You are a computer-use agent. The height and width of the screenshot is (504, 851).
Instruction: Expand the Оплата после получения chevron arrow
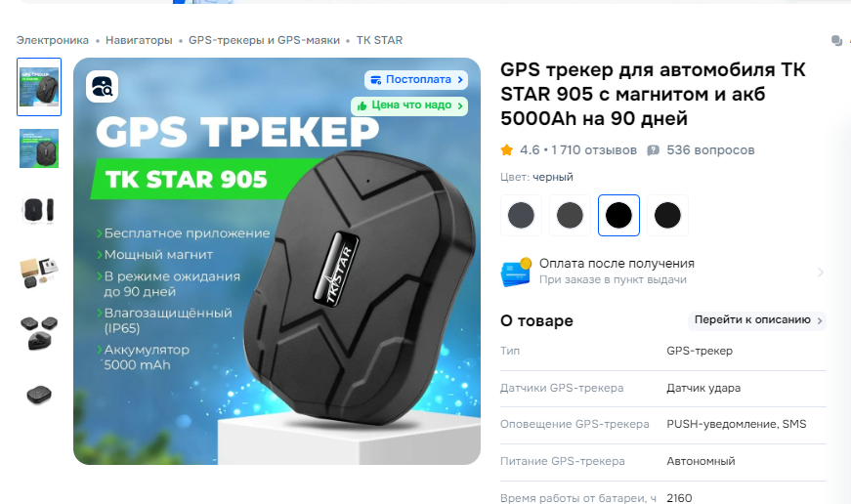coord(820,272)
